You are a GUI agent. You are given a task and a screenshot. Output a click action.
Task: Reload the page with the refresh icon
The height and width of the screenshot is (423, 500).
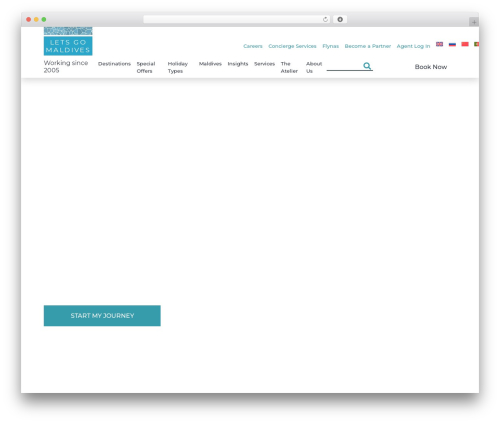325,20
